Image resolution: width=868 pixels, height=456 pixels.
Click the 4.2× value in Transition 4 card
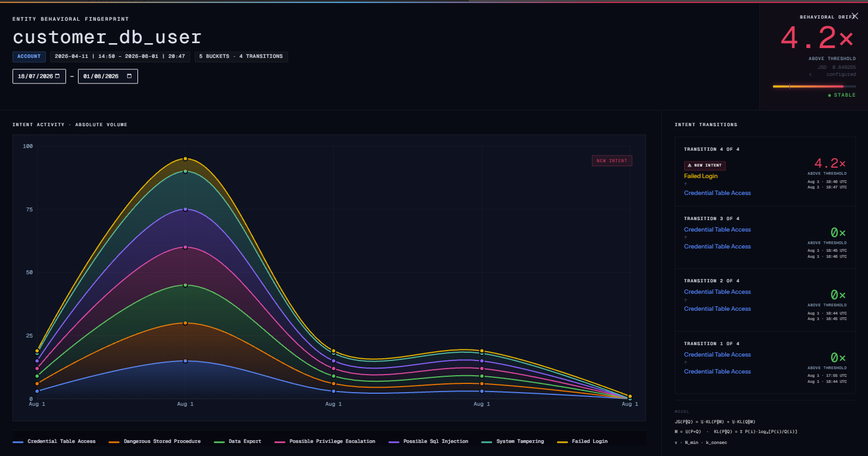click(830, 163)
